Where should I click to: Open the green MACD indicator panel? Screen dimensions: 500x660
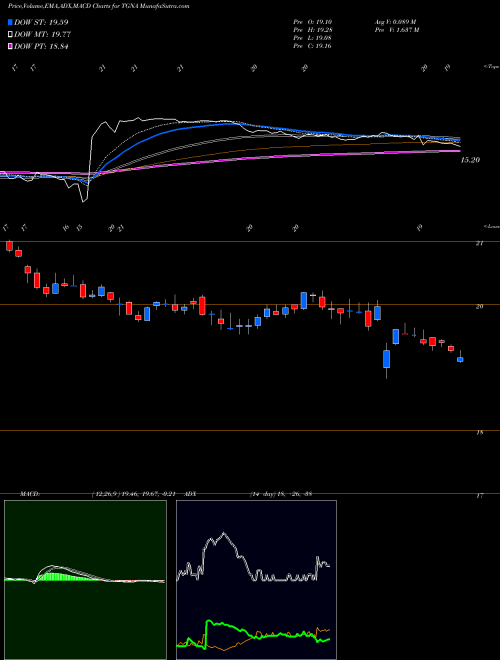[x=85, y=580]
